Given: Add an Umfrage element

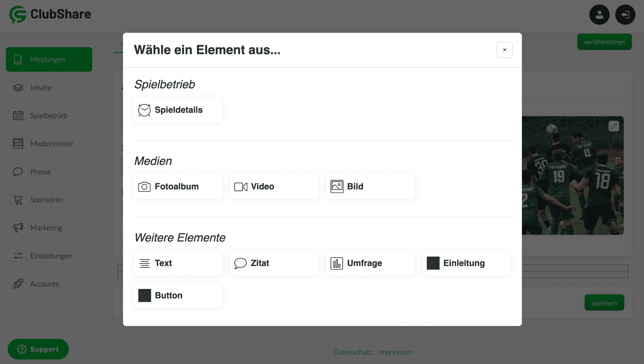Looking at the screenshot, I should tap(370, 263).
